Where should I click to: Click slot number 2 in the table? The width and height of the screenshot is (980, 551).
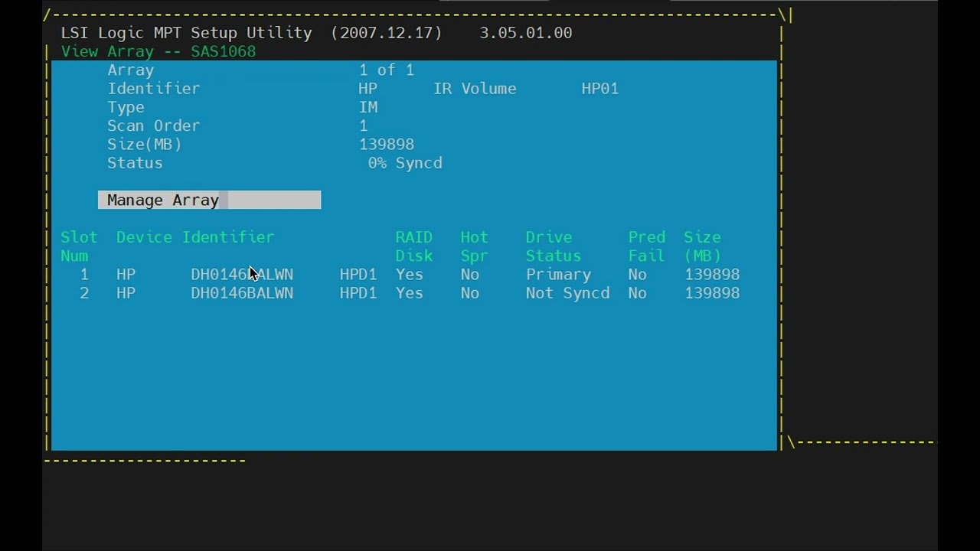pyautogui.click(x=84, y=293)
